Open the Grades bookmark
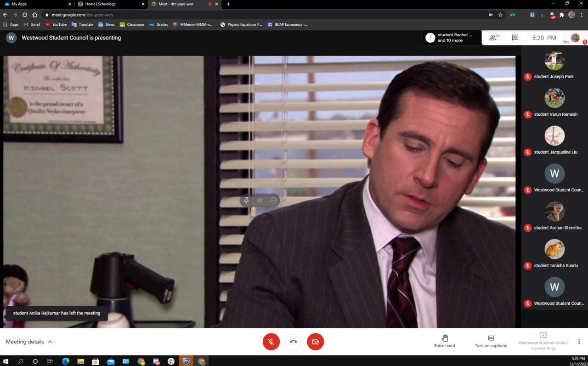The image size is (588, 366). [159, 24]
